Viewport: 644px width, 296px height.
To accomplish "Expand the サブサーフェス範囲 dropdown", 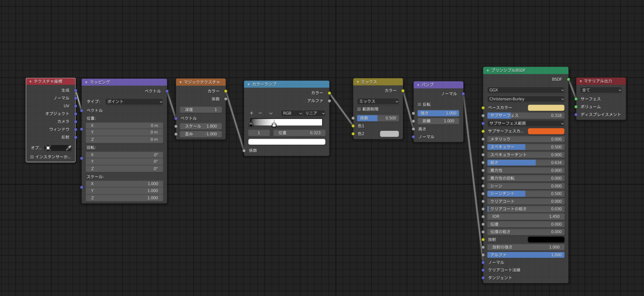I will (526, 123).
